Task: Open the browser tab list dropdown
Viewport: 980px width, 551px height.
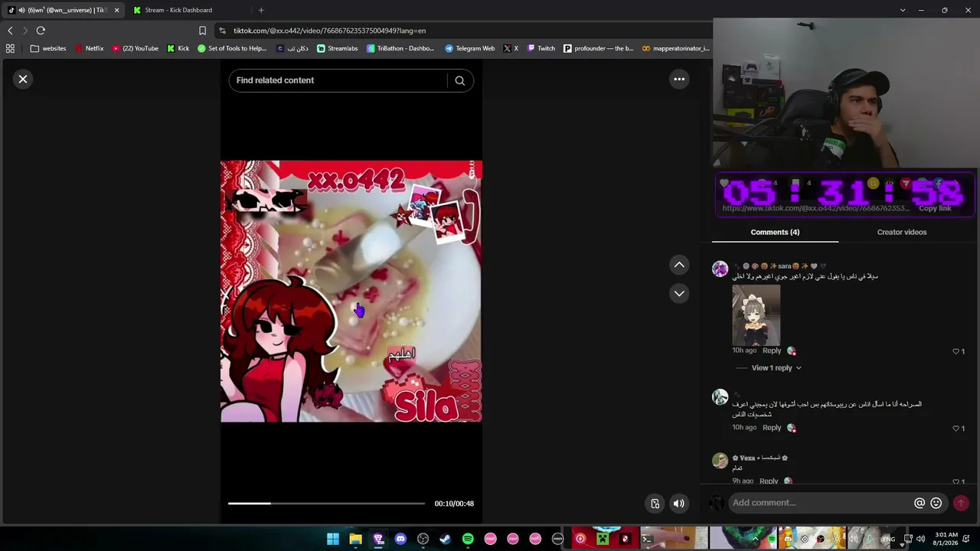Action: pyautogui.click(x=903, y=10)
